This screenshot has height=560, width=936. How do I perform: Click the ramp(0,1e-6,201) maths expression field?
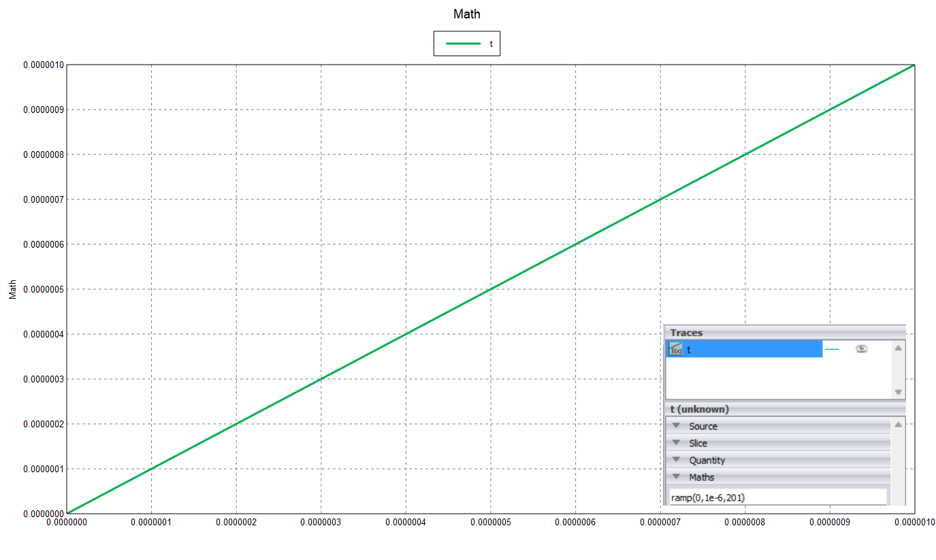pyautogui.click(x=778, y=497)
